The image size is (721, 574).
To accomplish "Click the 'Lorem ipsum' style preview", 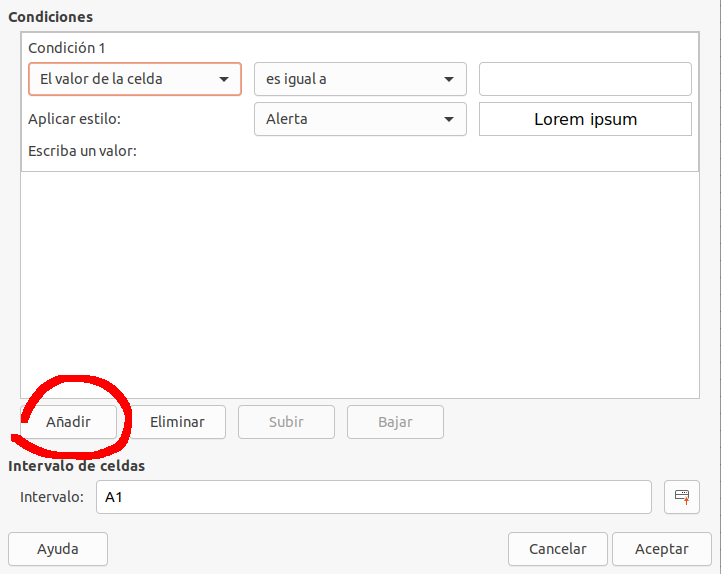I will pyautogui.click(x=585, y=119).
